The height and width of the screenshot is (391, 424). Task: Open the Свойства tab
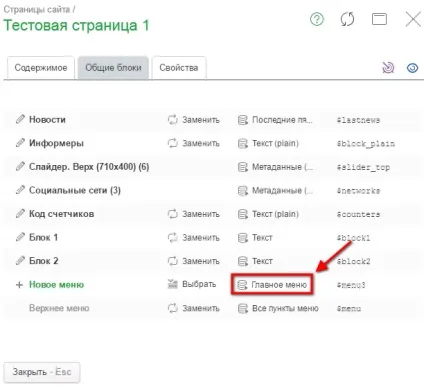(x=179, y=68)
